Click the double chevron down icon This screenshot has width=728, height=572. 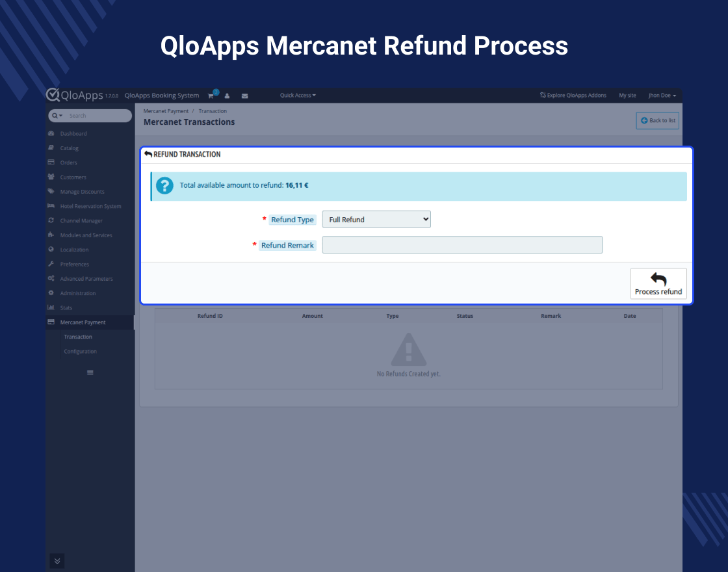tap(57, 561)
